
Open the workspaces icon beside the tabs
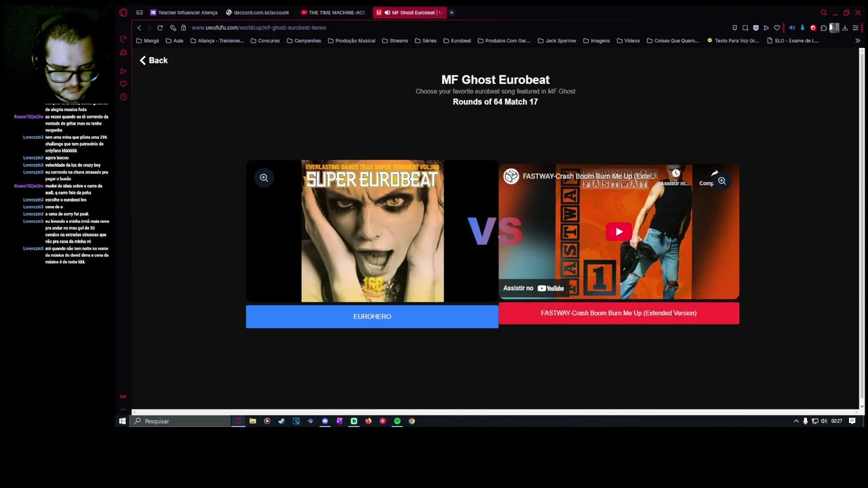tap(139, 12)
